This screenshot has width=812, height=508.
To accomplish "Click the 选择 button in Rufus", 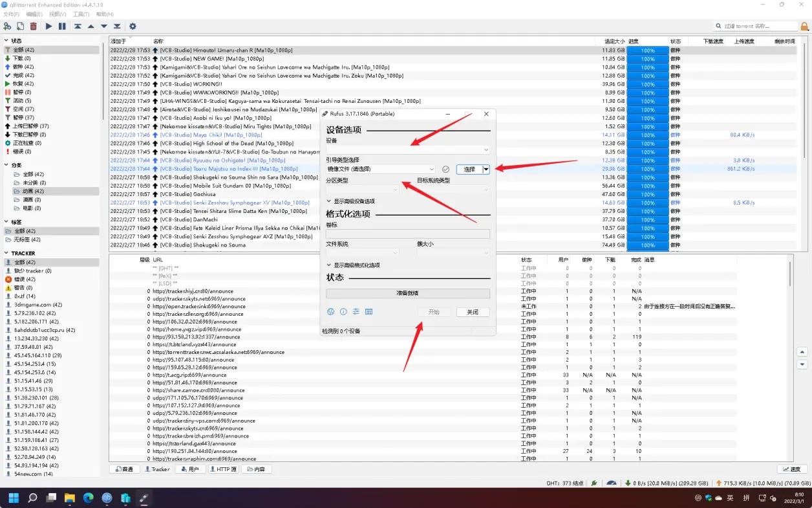I will [469, 169].
